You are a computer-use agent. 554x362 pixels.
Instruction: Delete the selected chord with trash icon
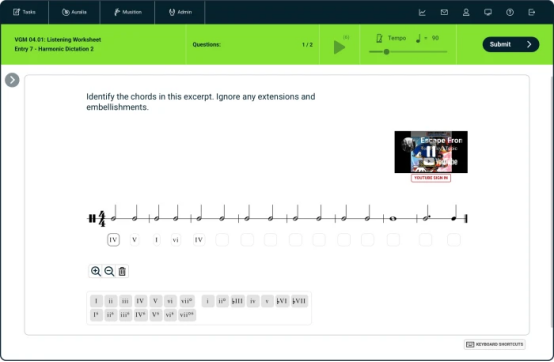[122, 271]
